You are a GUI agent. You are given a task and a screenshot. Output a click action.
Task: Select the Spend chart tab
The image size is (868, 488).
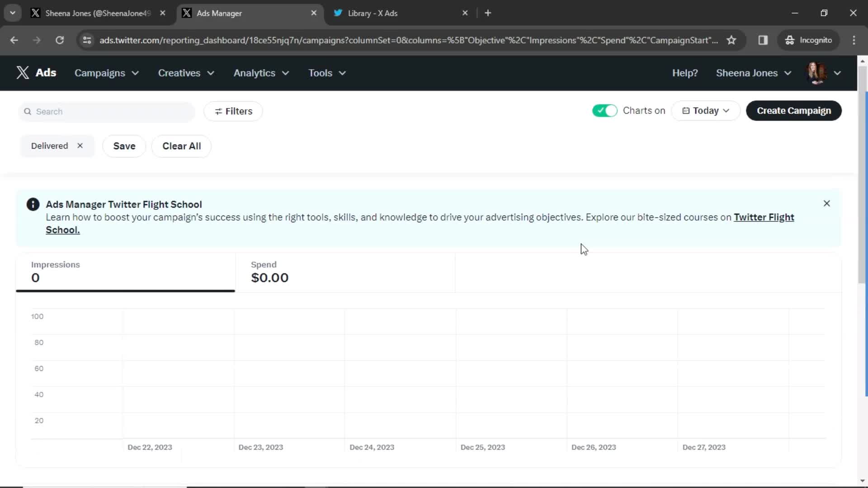[x=345, y=272]
